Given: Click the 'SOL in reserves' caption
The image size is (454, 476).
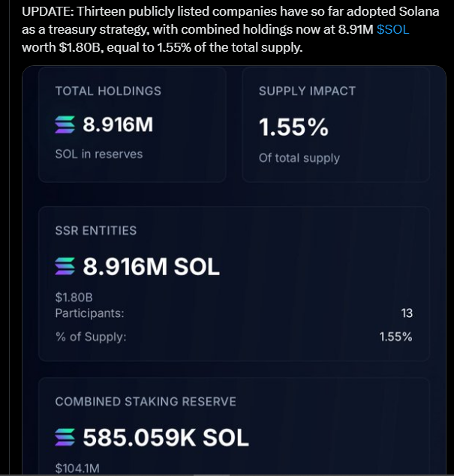Looking at the screenshot, I should click(x=99, y=154).
